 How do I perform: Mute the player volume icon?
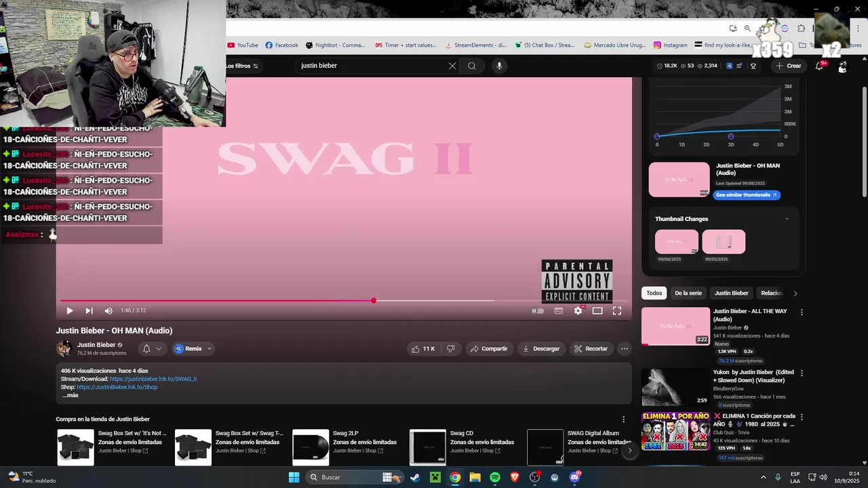(x=108, y=310)
